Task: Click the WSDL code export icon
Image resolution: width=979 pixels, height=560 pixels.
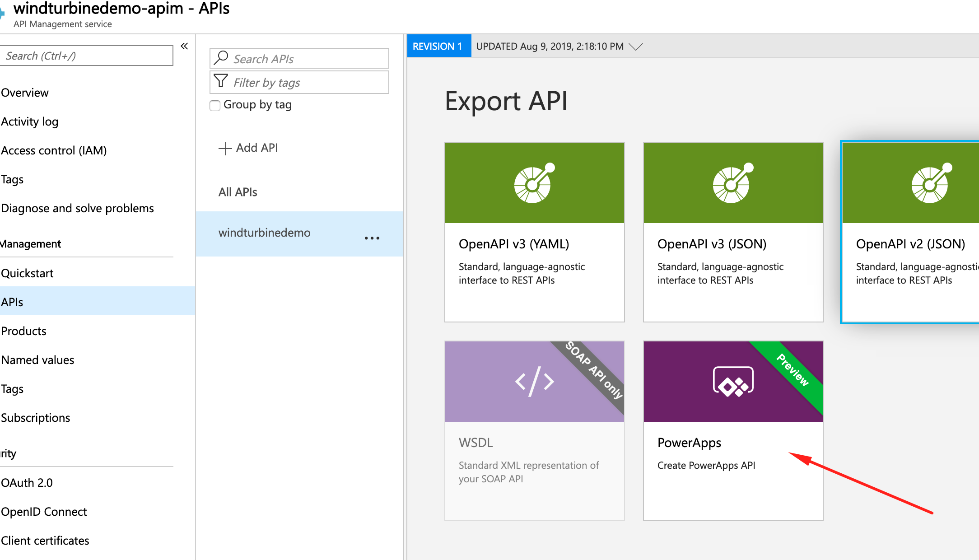Action: 534,382
